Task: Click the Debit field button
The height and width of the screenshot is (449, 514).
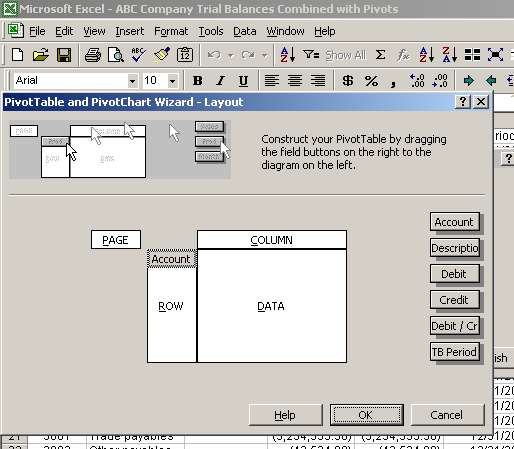Action: click(x=455, y=274)
